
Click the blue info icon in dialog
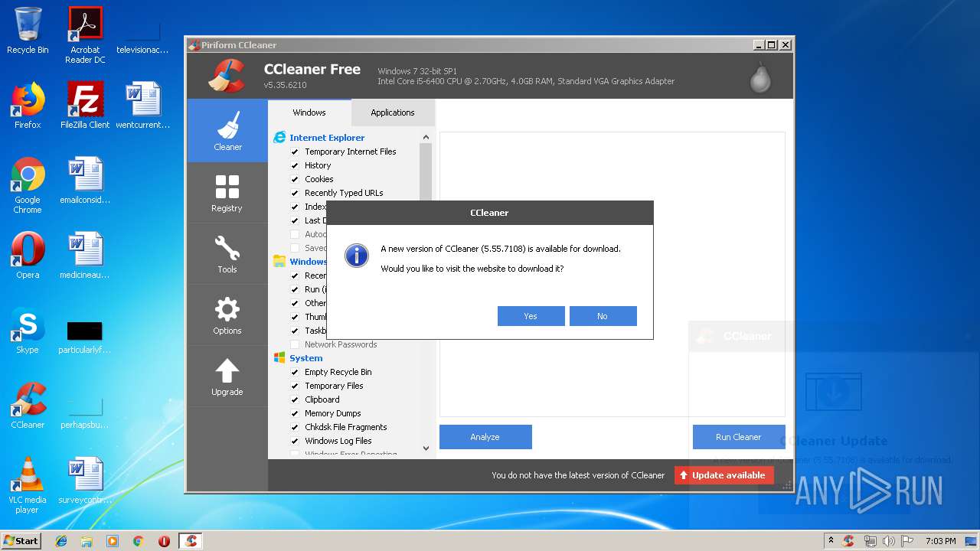tap(357, 255)
